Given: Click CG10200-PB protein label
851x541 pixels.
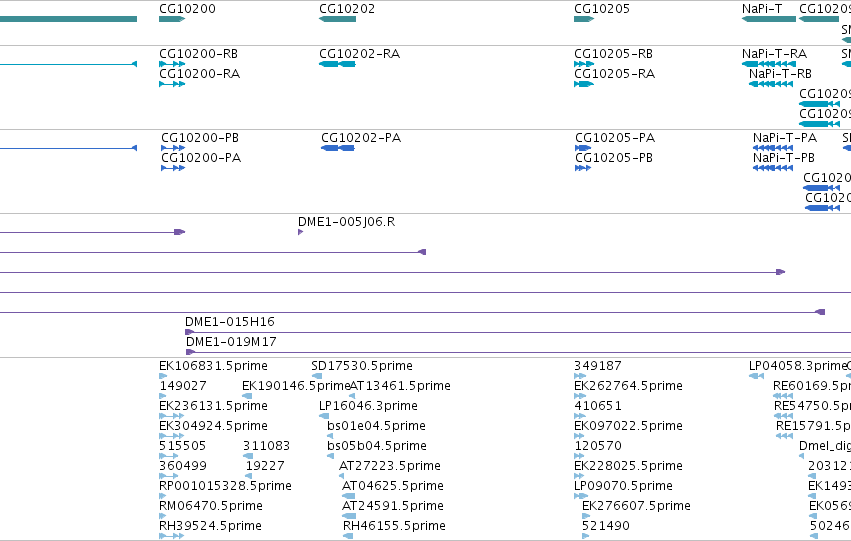Looking at the screenshot, I should tap(200, 138).
